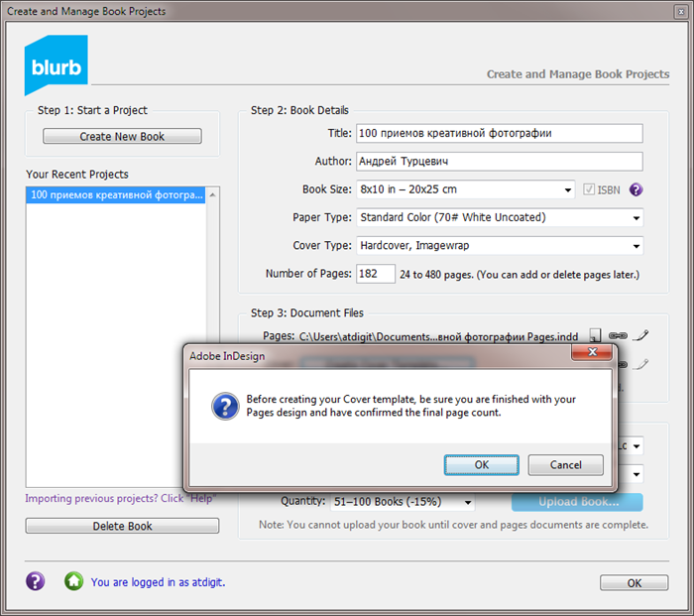Open the Book Size dropdown
The image size is (694, 616).
coord(466,189)
